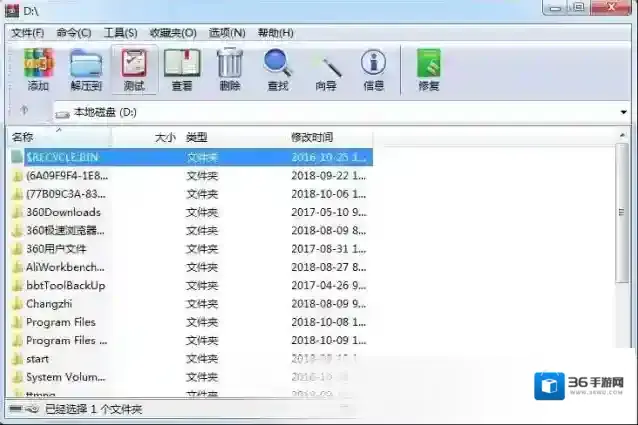Click the scrollbar up arrow
Image resolution: width=638 pixels, height=425 pixels.
point(622,135)
